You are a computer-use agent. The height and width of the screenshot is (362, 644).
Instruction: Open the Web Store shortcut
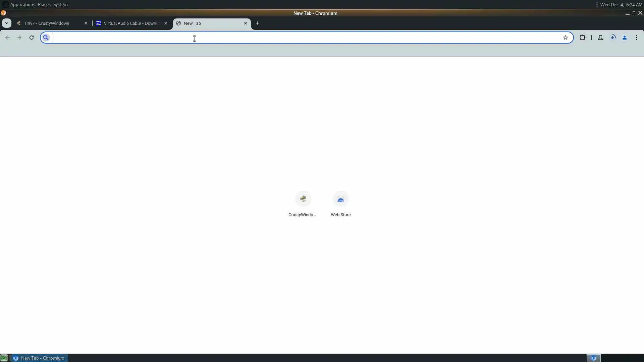(x=340, y=199)
